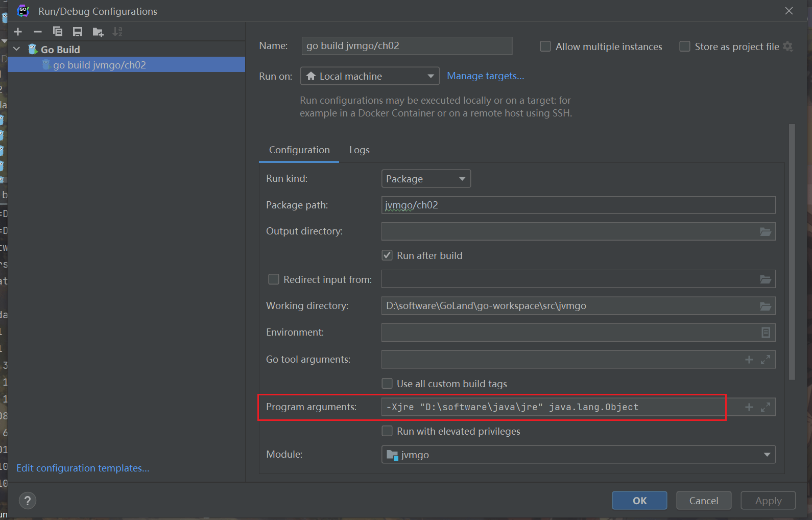Select the Configuration tab
The height and width of the screenshot is (520, 812).
(299, 150)
